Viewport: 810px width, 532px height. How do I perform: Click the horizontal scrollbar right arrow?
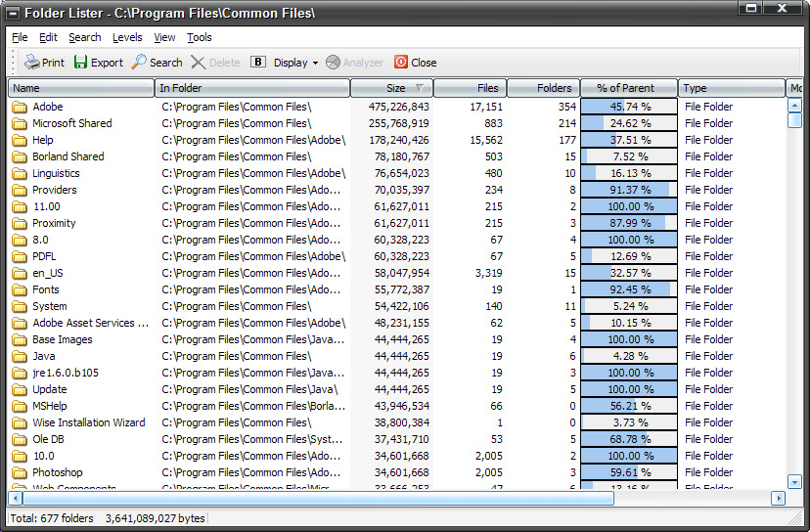779,498
